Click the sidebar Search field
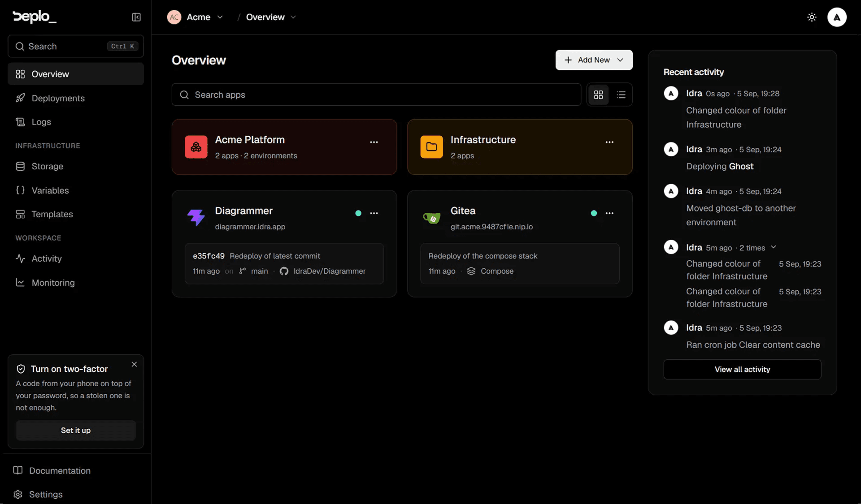This screenshot has width=861, height=504. click(x=76, y=46)
